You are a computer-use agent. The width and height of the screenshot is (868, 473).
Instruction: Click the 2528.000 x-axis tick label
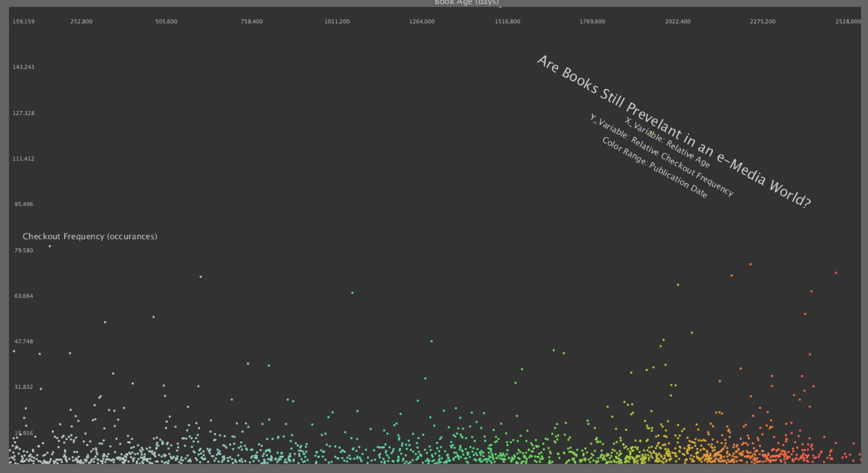coord(848,21)
